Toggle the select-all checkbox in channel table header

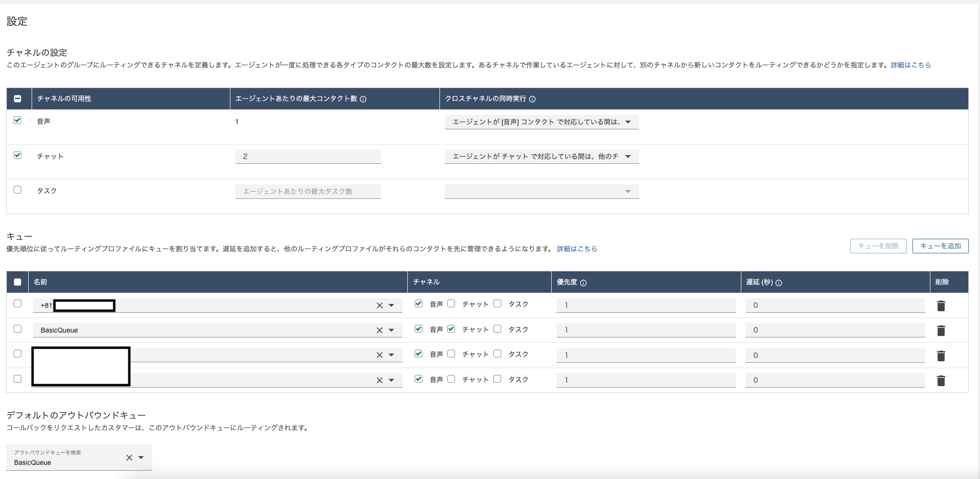(x=17, y=99)
